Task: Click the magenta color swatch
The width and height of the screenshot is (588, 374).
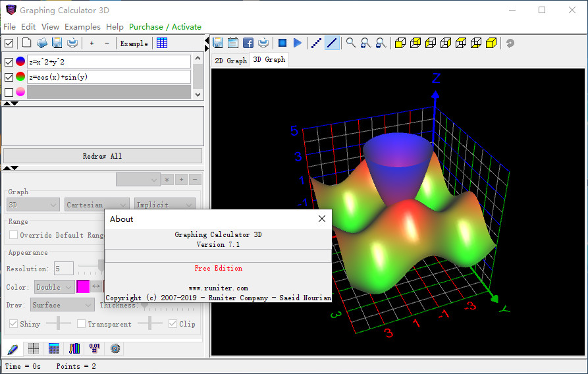Action: tap(82, 287)
